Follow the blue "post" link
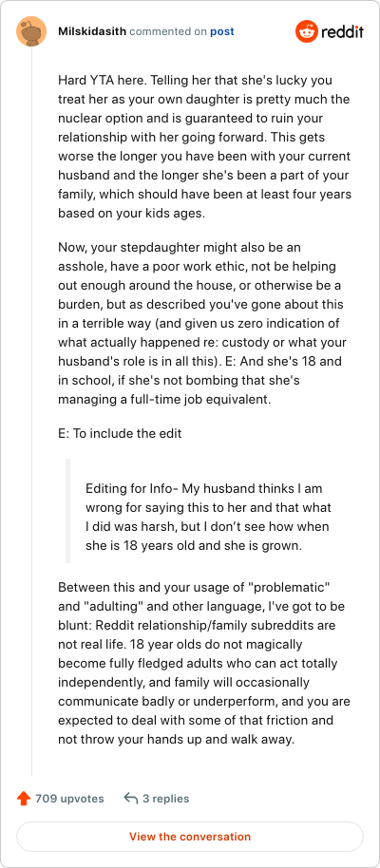380x868 pixels. (x=221, y=32)
